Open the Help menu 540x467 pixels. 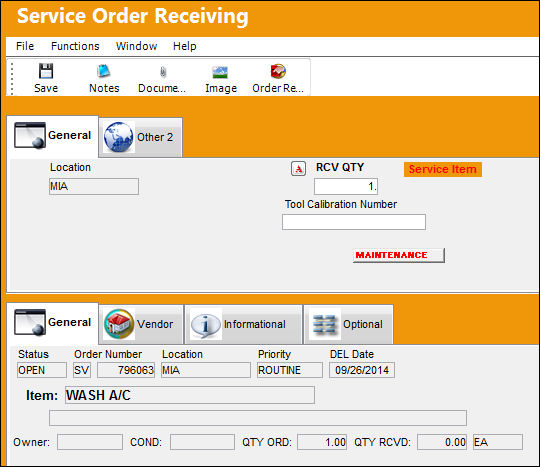click(185, 46)
